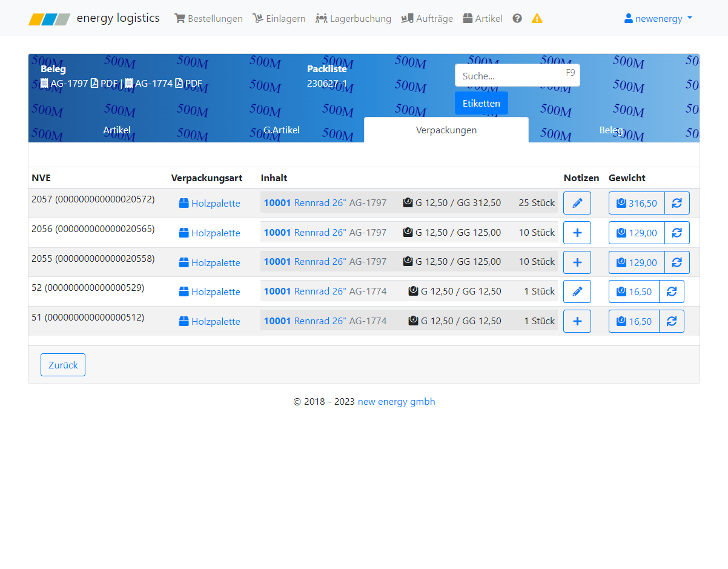Expand the newenergy user dropdown
Image resolution: width=728 pixels, height=569 pixels.
(x=658, y=18)
